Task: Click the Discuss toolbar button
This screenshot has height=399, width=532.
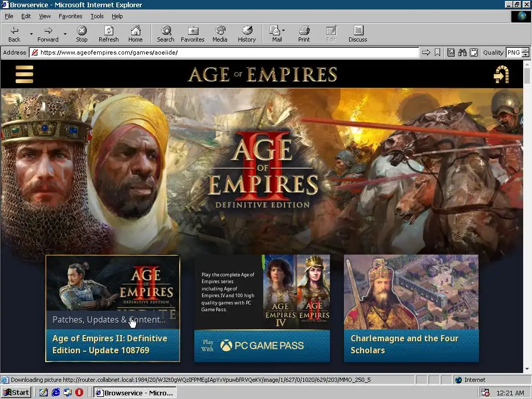Action: (x=357, y=34)
